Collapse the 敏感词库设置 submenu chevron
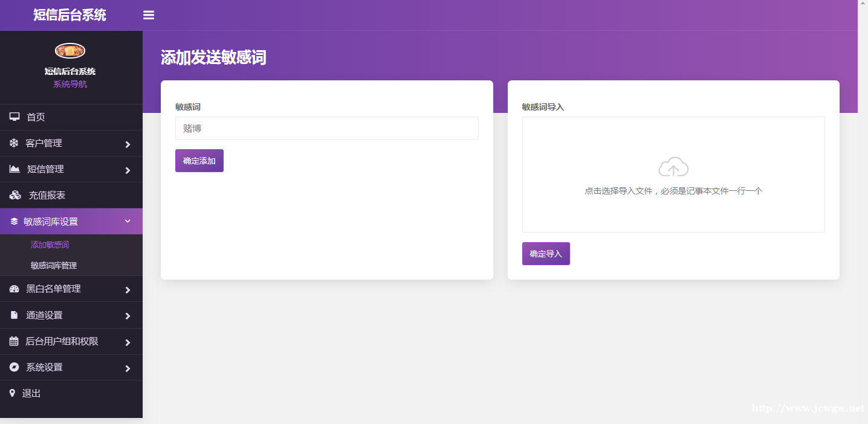 tap(128, 221)
